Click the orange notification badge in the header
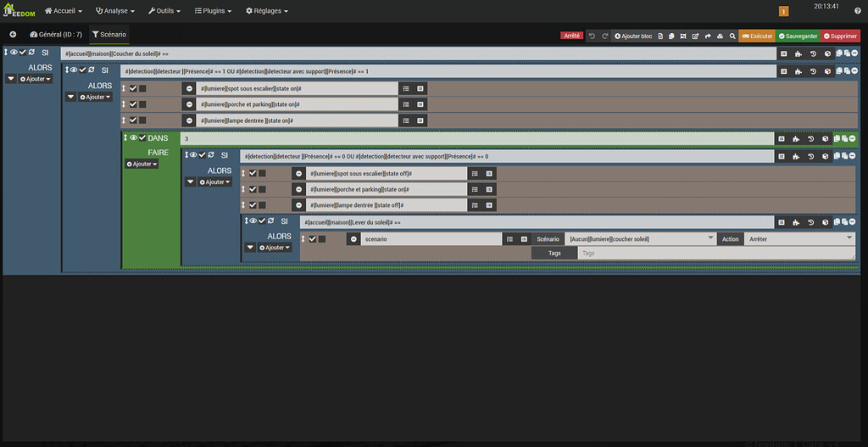The height and width of the screenshot is (447, 868). pos(783,11)
